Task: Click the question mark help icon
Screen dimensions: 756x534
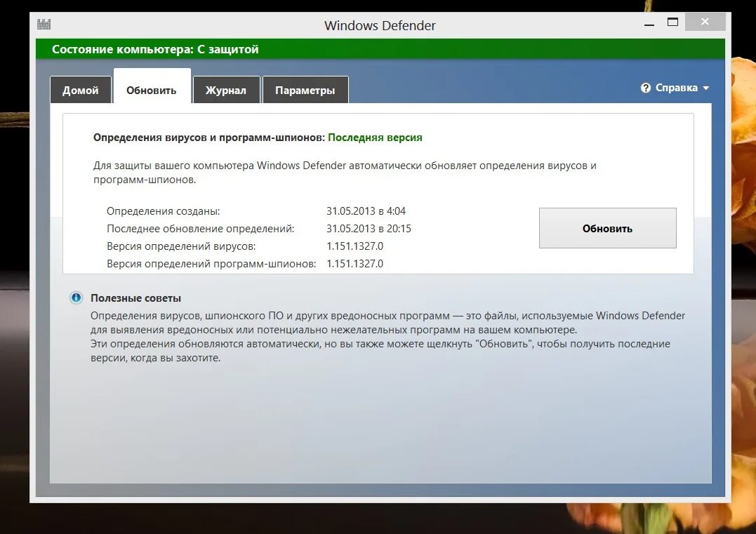Action: point(645,88)
